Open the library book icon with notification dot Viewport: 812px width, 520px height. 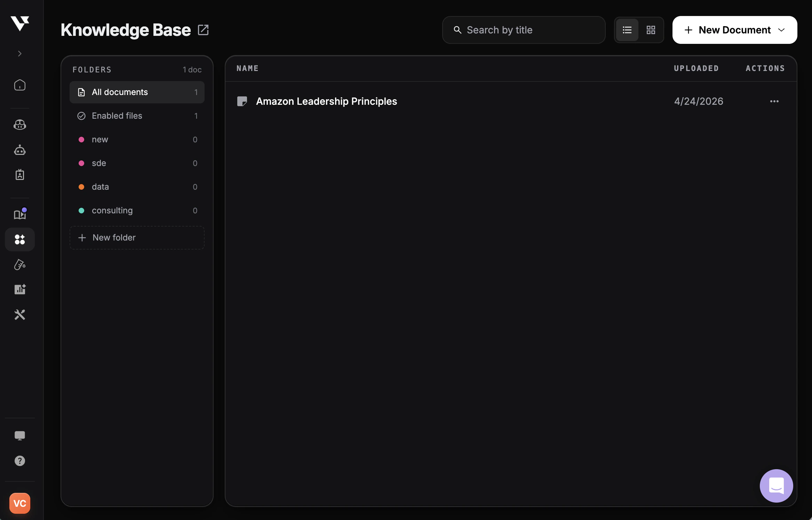tap(19, 214)
